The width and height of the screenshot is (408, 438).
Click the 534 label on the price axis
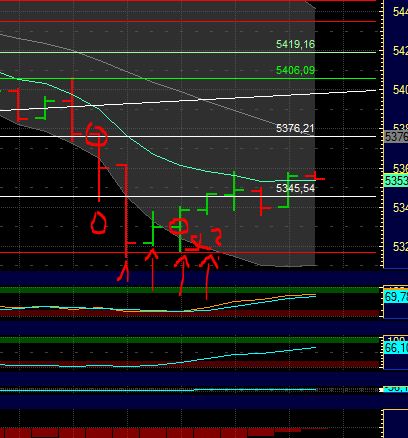point(400,208)
